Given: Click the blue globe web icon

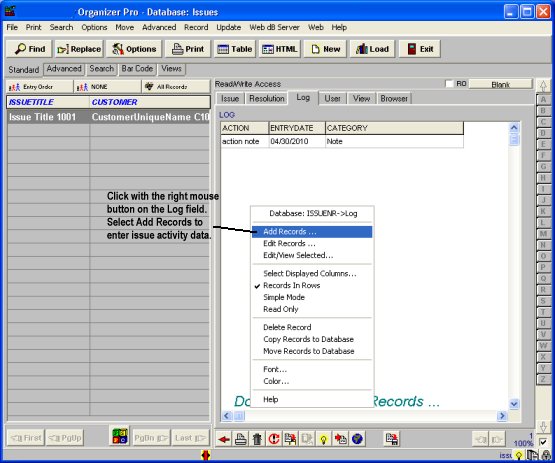Looking at the screenshot, I should 357,439.
